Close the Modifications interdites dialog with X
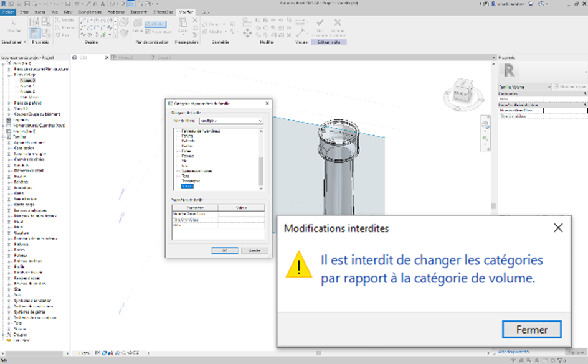 [558, 228]
